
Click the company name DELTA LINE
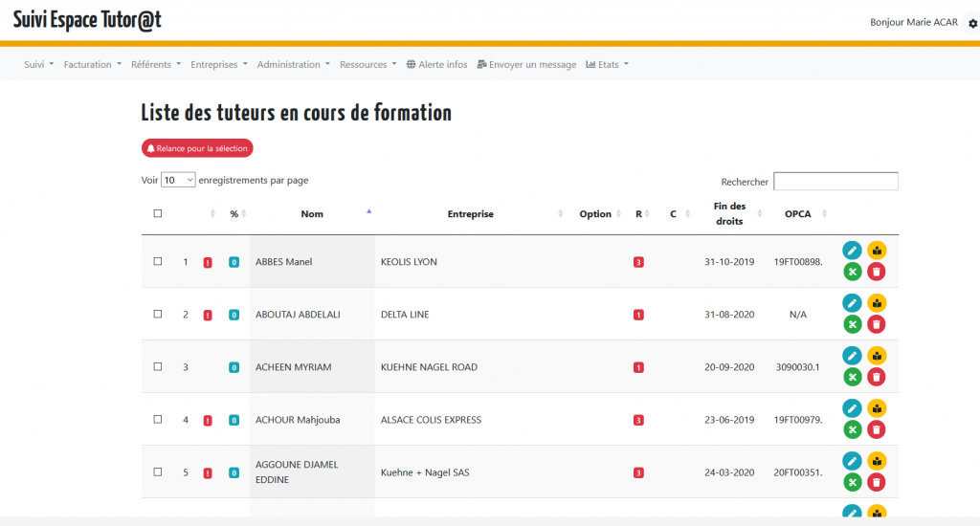[x=405, y=315]
